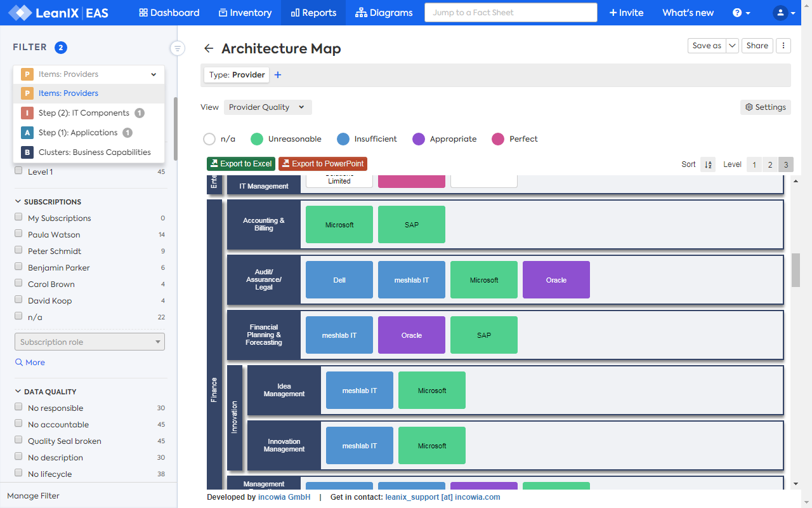The height and width of the screenshot is (508, 812).
Task: Select Level 2 view
Action: pyautogui.click(x=770, y=164)
